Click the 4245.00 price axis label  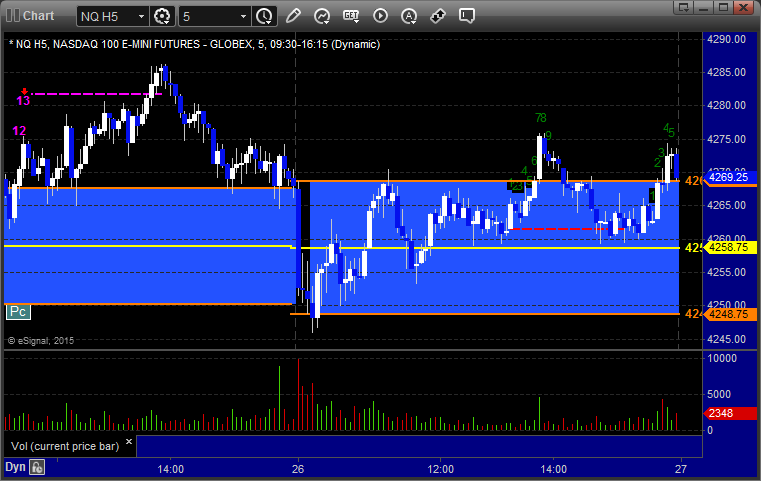tap(727, 339)
